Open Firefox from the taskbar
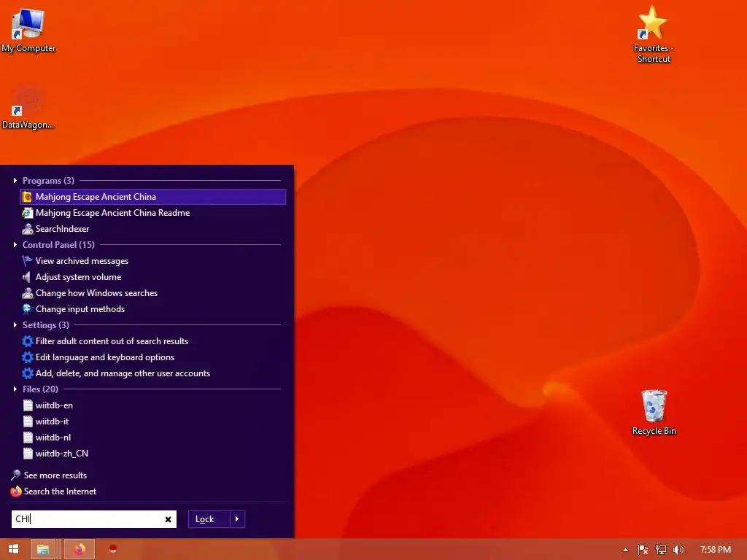Viewport: 747px width, 560px height. click(80, 549)
